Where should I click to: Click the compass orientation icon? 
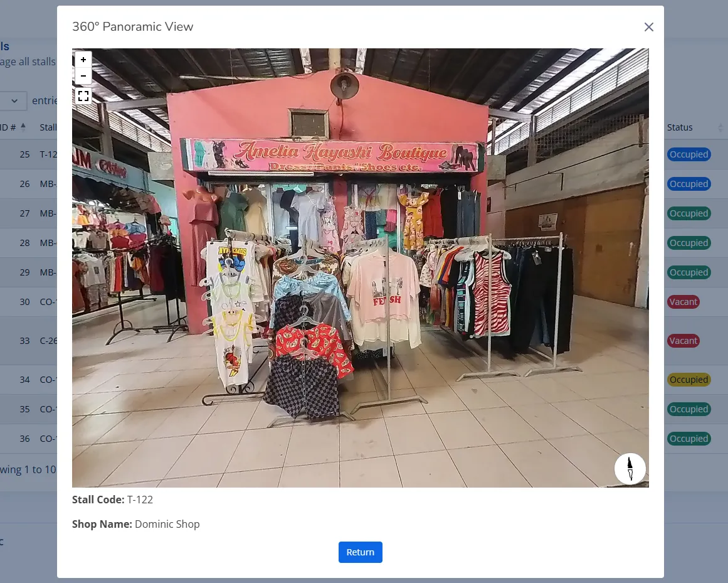[x=630, y=468]
